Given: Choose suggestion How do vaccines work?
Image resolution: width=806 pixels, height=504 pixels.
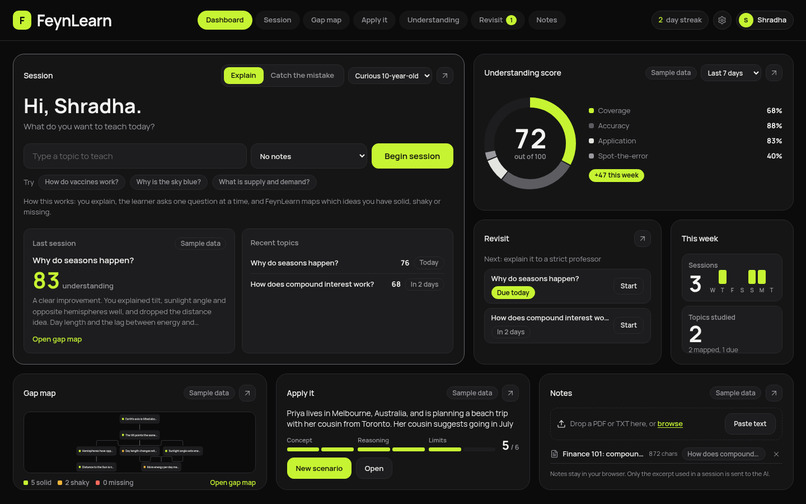Looking at the screenshot, I should point(81,182).
